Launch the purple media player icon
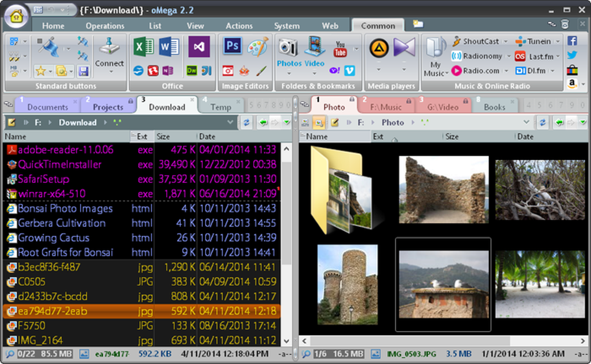The width and height of the screenshot is (591, 364). click(404, 47)
